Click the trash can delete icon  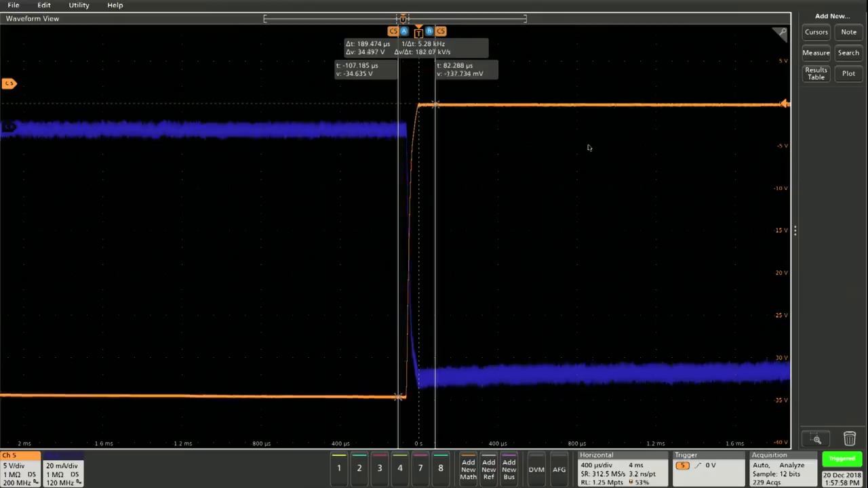click(849, 439)
